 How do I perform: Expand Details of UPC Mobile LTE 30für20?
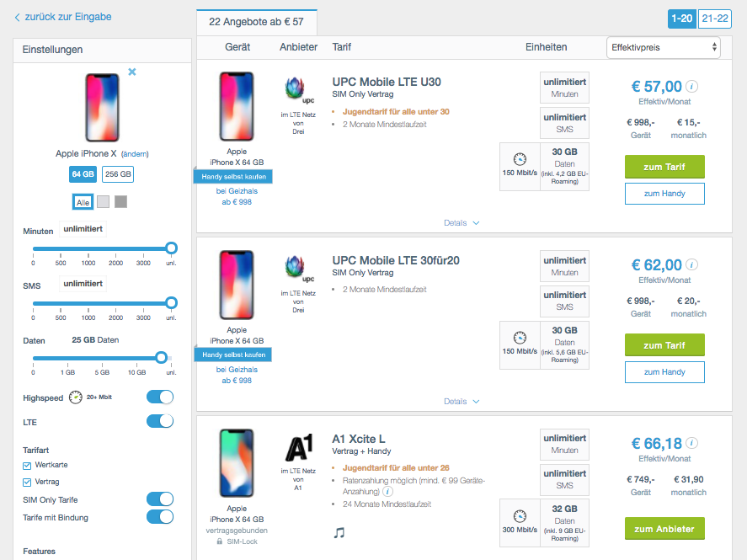tap(462, 402)
